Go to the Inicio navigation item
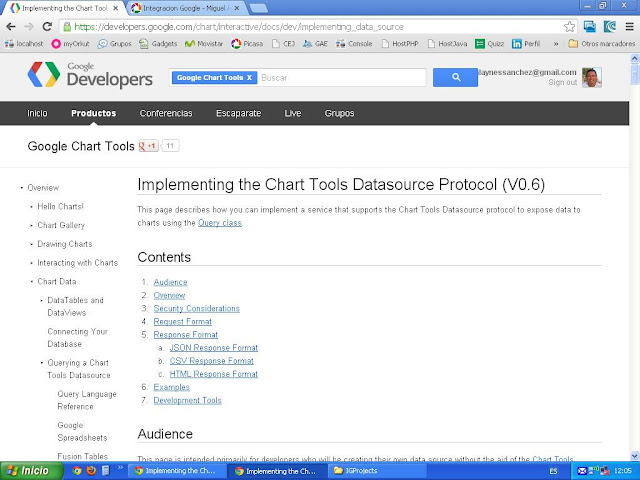This screenshot has width=640, height=480. point(37,113)
